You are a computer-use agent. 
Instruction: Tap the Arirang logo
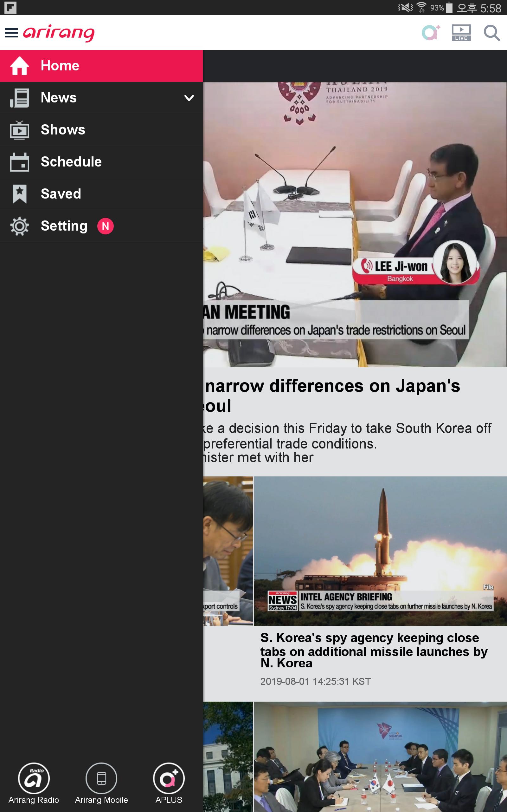[58, 33]
